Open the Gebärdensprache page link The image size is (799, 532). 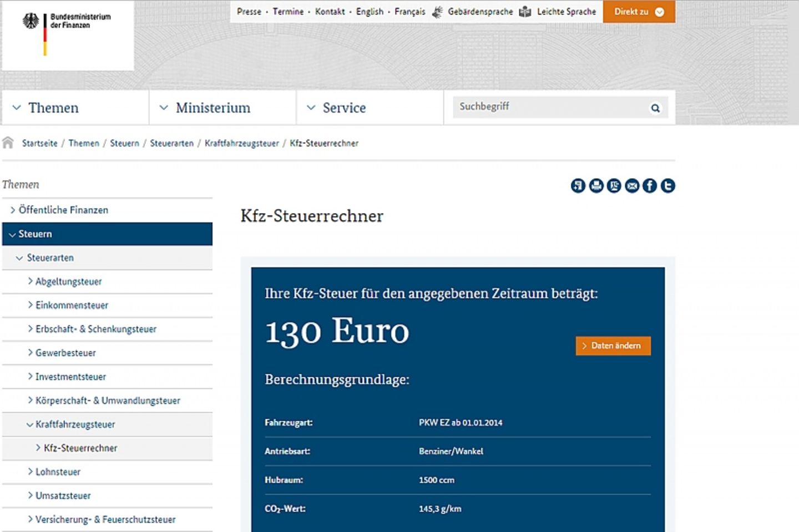tap(480, 12)
